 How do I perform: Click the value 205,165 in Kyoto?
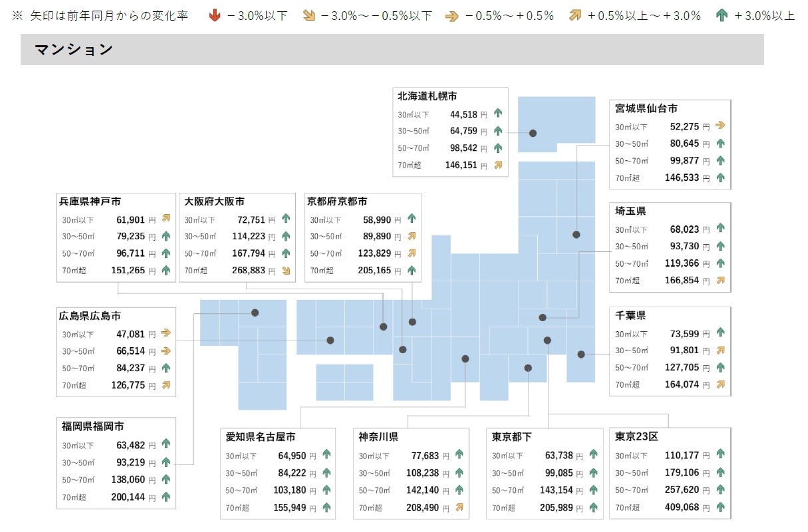[x=375, y=271]
